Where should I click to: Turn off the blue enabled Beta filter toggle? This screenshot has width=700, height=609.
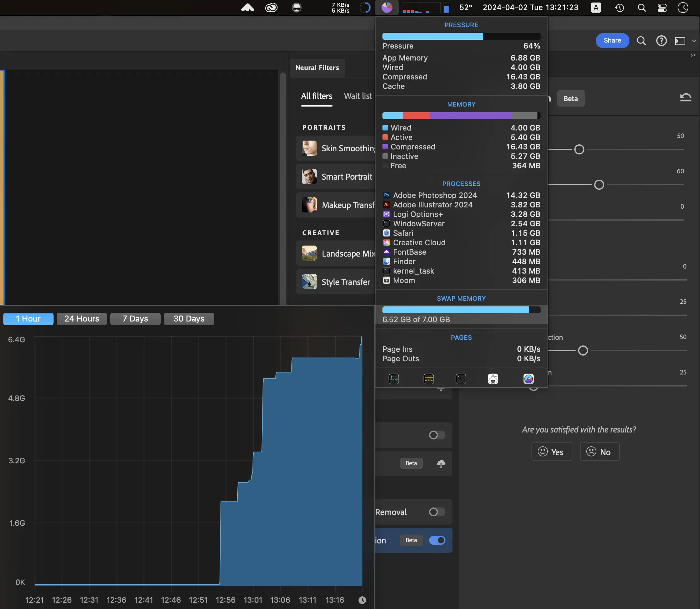pyautogui.click(x=437, y=540)
